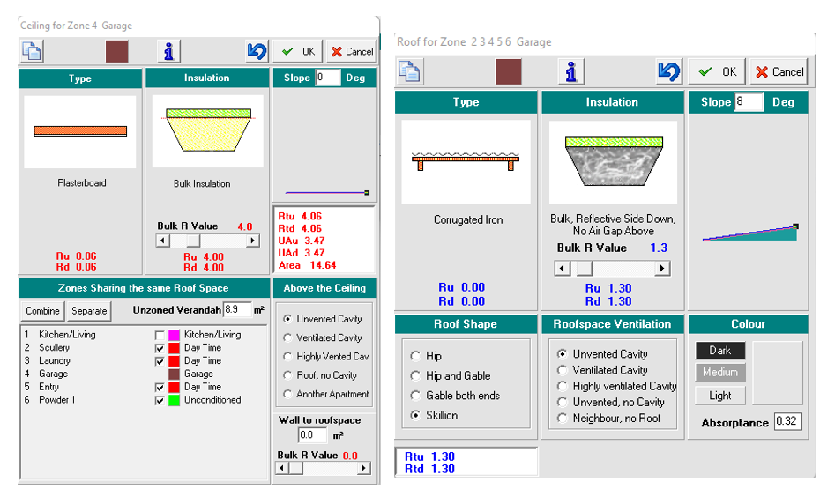Click the copy icon in Roof dialog
Screen dimensions: 835x504
(x=408, y=71)
